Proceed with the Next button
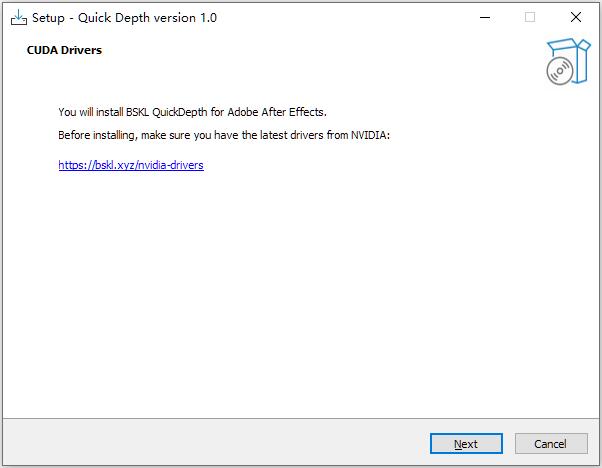The height and width of the screenshot is (468, 602). coord(466,443)
